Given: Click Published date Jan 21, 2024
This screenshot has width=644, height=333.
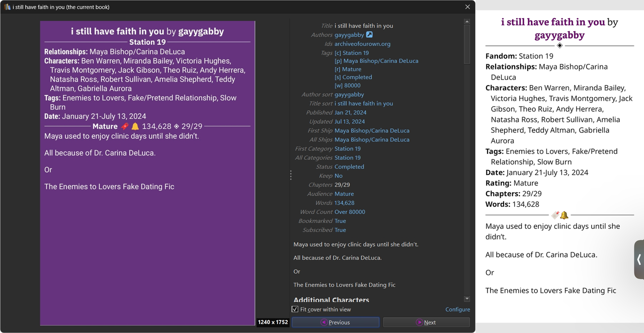Looking at the screenshot, I should pos(351,113).
